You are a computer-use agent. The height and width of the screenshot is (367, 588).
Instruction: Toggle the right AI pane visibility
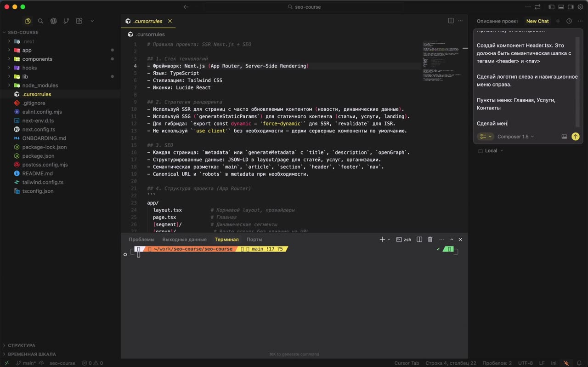(571, 7)
